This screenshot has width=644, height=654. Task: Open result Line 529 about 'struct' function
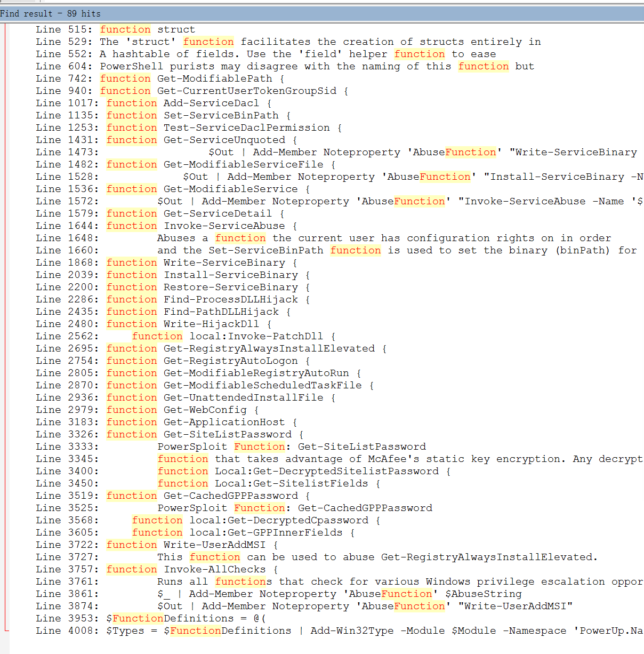tap(288, 42)
